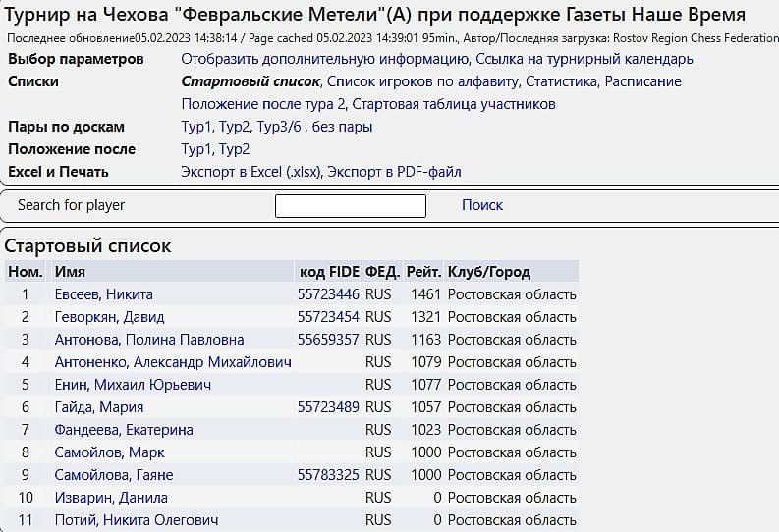Open the 'Расписание' schedule link
Viewport: 779px width, 532px height.
[643, 81]
